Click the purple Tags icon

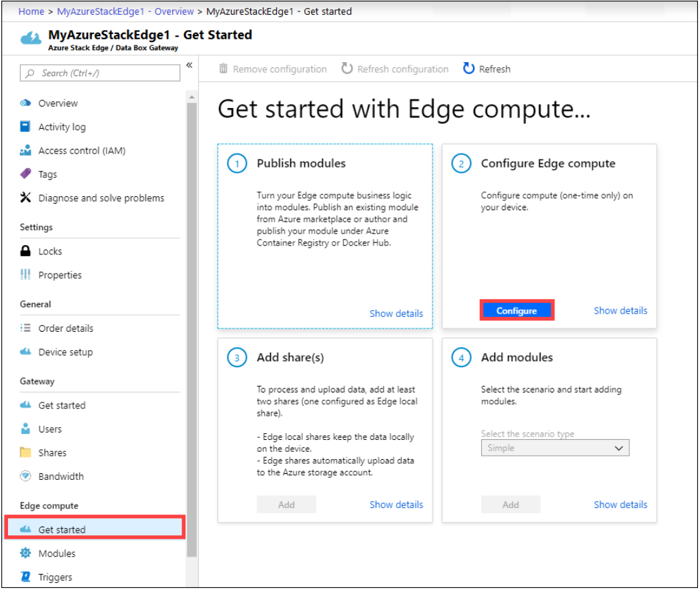pos(25,174)
